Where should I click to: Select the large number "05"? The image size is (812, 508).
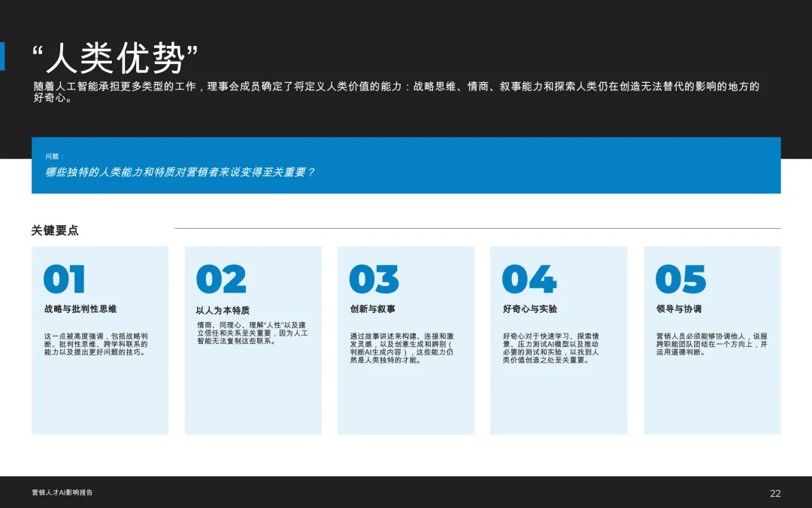683,278
